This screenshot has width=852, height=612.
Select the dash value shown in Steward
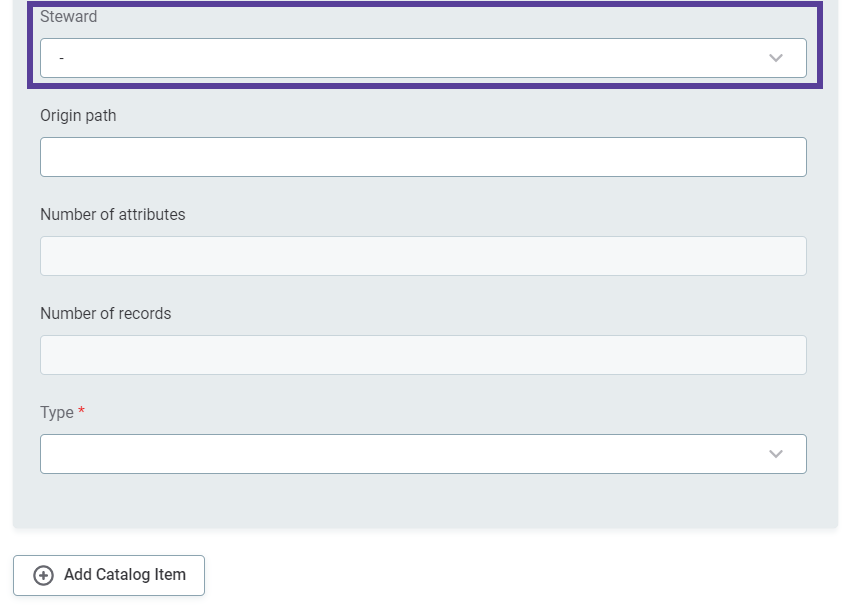pyautogui.click(x=61, y=58)
